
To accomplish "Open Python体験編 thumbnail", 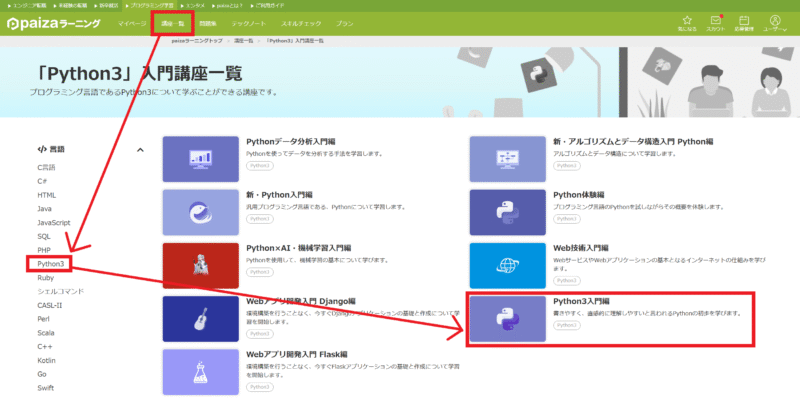I will tap(508, 213).
